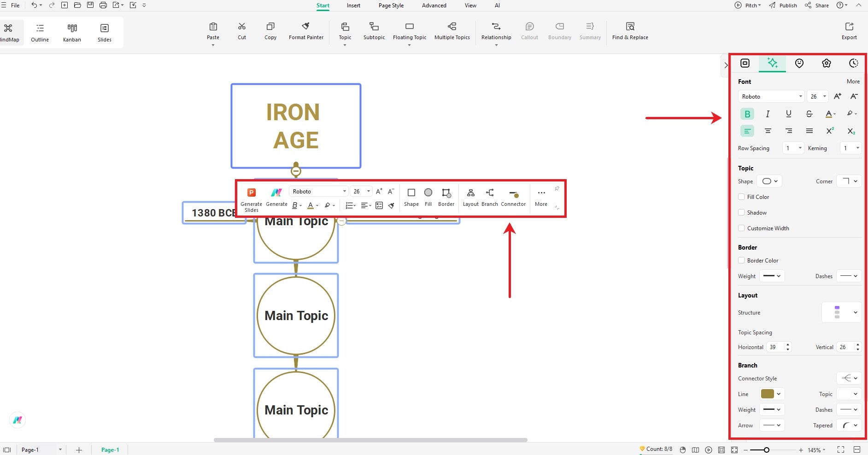Open the Page Style tab
Viewport: 868px width, 455px height.
[391, 6]
